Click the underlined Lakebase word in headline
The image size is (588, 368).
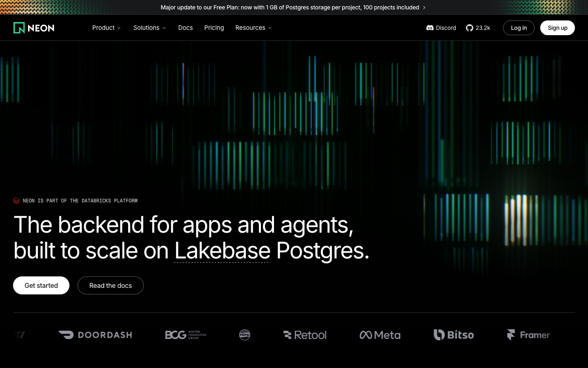(x=223, y=250)
